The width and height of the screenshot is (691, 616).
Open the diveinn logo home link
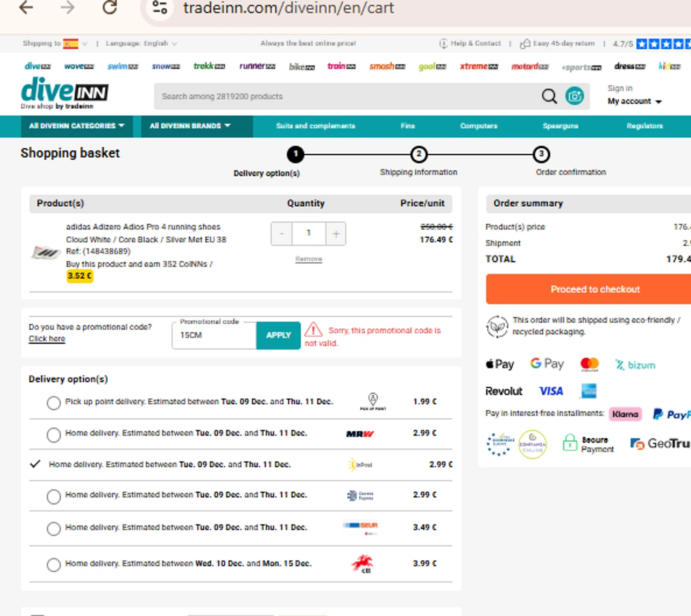(64, 93)
